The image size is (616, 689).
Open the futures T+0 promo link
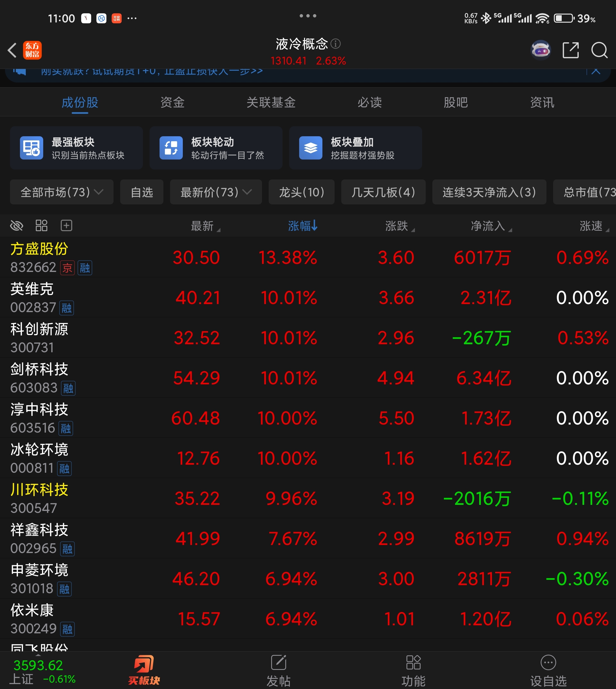152,71
